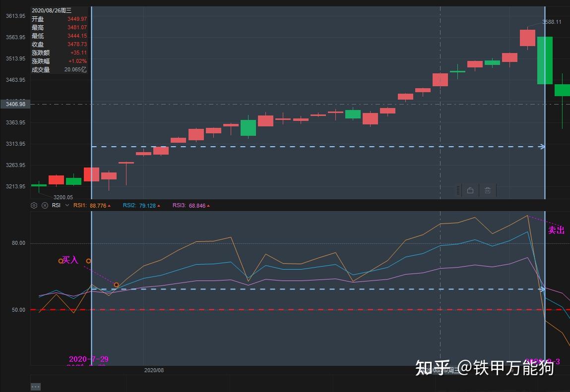570x392 pixels.
Task: Select the 买入 buy annotation marker
Action: pos(70,260)
